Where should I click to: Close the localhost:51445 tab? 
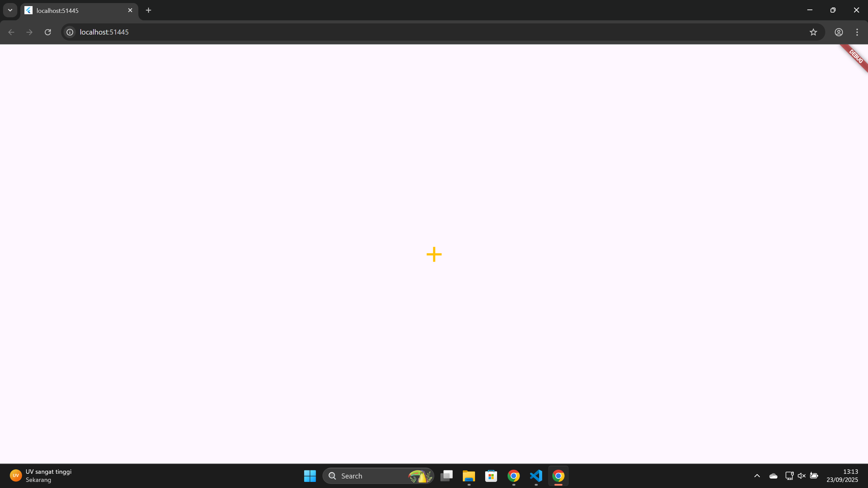(130, 10)
